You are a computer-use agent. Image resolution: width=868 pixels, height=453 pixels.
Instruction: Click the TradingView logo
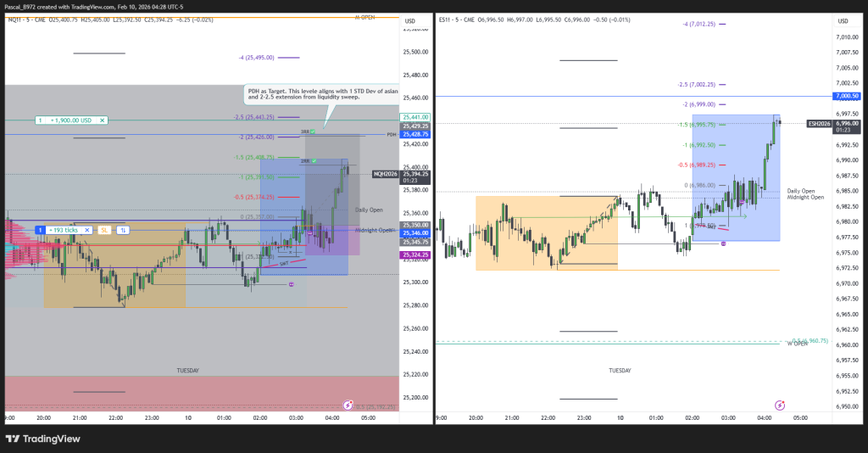click(42, 439)
